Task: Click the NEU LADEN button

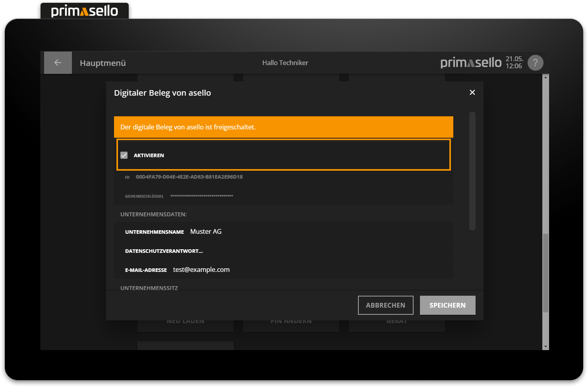Action: 185,320
